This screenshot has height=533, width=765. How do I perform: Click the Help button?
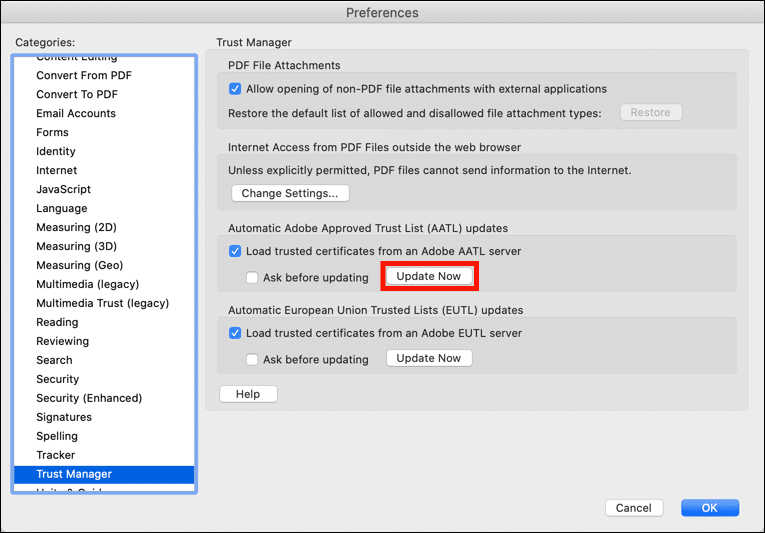248,394
